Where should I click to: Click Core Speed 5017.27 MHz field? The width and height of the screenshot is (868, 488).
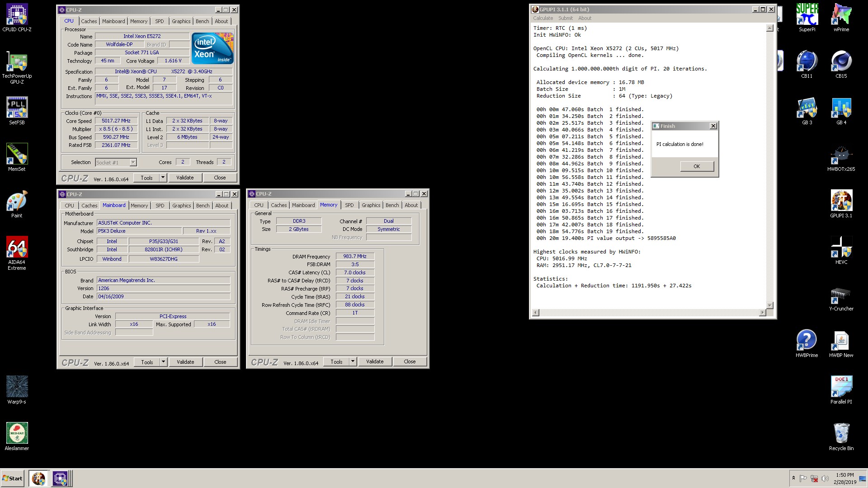116,121
